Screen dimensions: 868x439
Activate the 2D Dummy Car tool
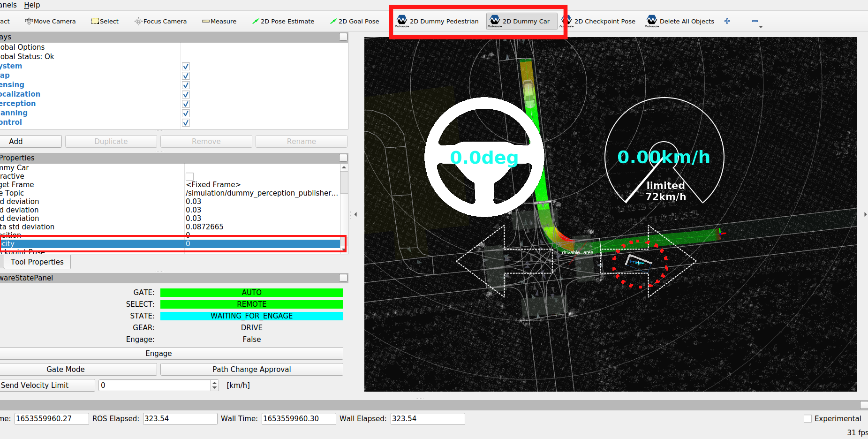520,21
